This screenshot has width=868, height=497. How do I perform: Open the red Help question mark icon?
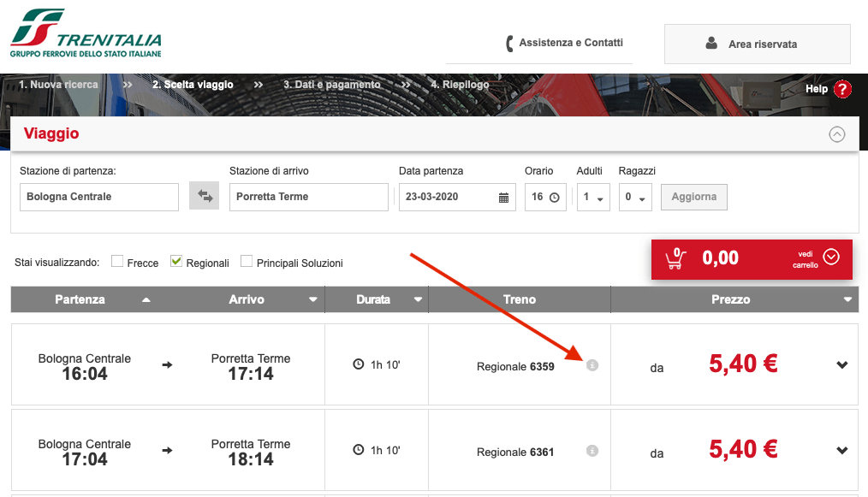tap(842, 89)
